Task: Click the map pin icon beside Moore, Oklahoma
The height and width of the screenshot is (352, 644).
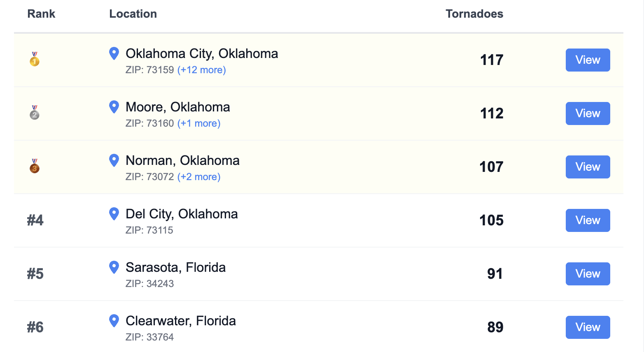Action: click(x=114, y=107)
